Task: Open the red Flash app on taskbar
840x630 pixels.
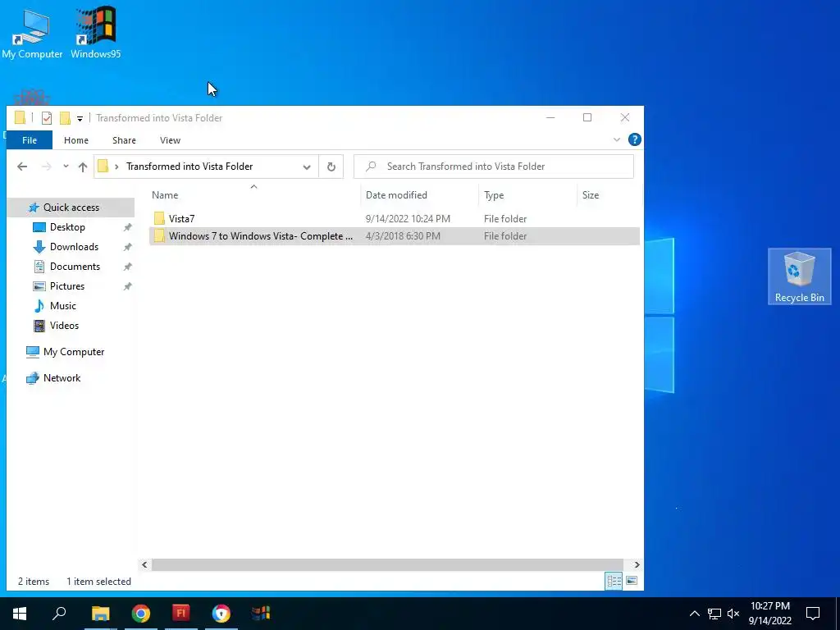Action: 181,614
